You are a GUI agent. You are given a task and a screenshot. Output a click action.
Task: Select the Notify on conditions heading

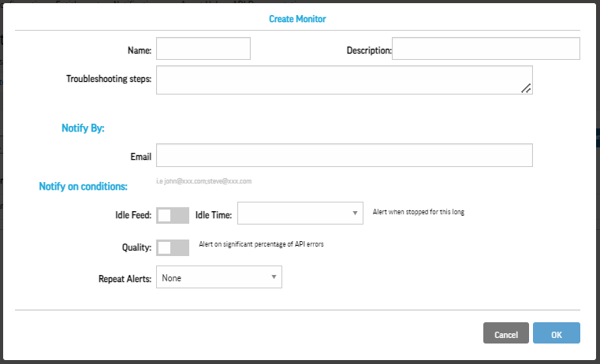83,187
